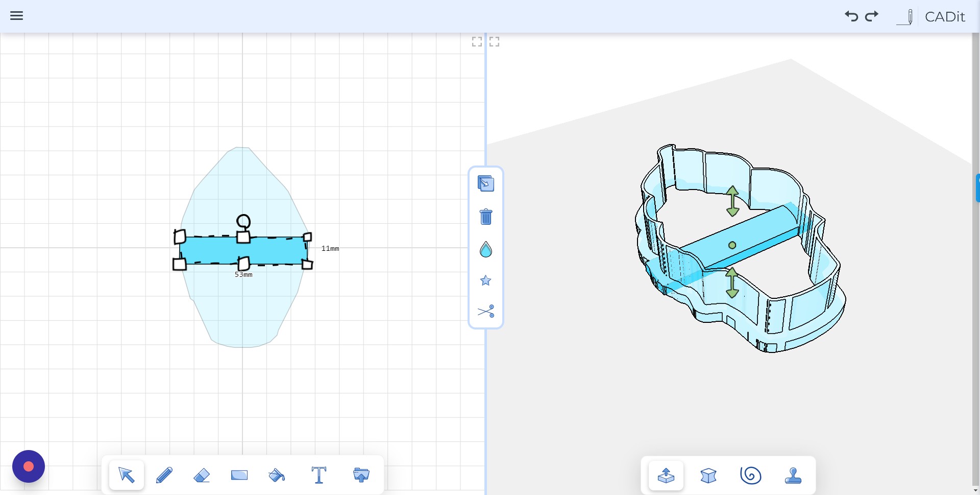
Task: Click the top-right corner handle of rectangle
Action: tap(307, 237)
